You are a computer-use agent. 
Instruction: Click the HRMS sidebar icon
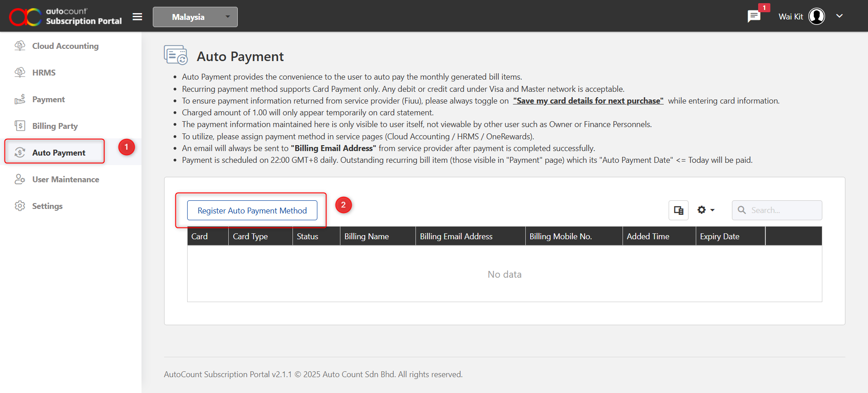(20, 72)
